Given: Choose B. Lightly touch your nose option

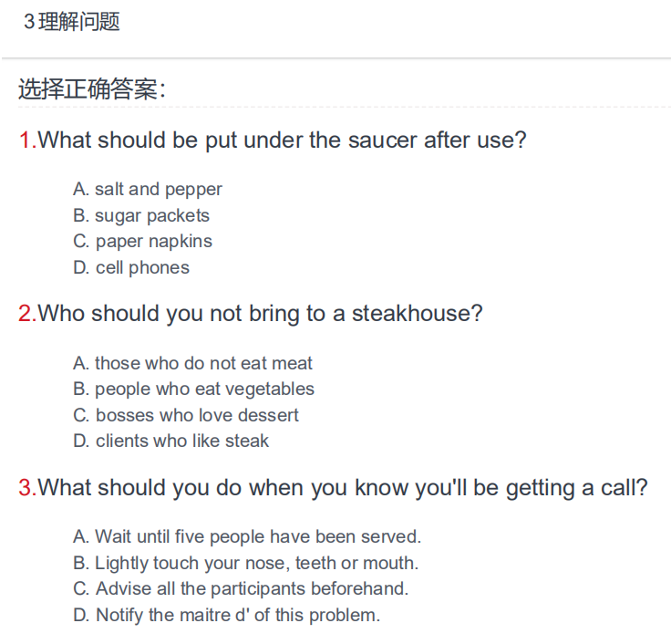Looking at the screenshot, I should click(246, 563).
